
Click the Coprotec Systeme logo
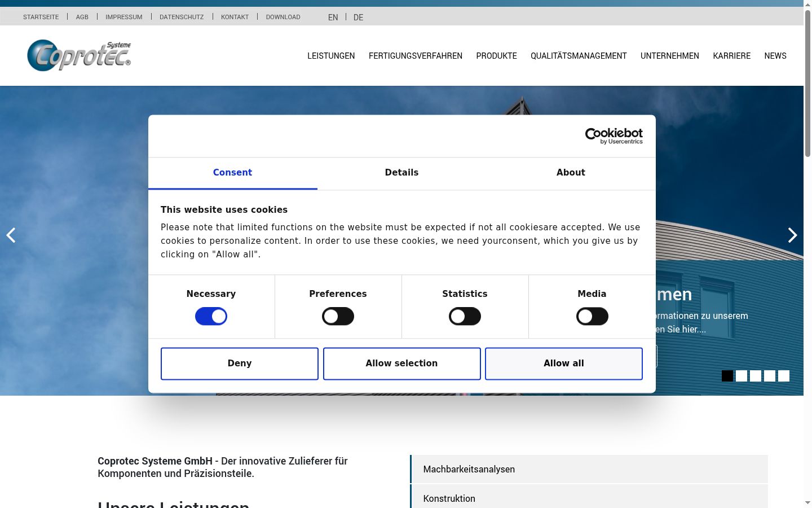(x=79, y=55)
